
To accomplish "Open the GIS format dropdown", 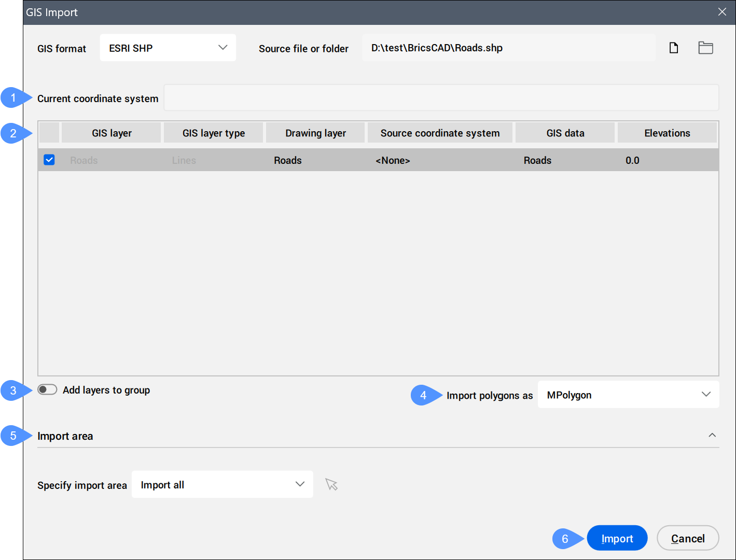I will (x=168, y=48).
